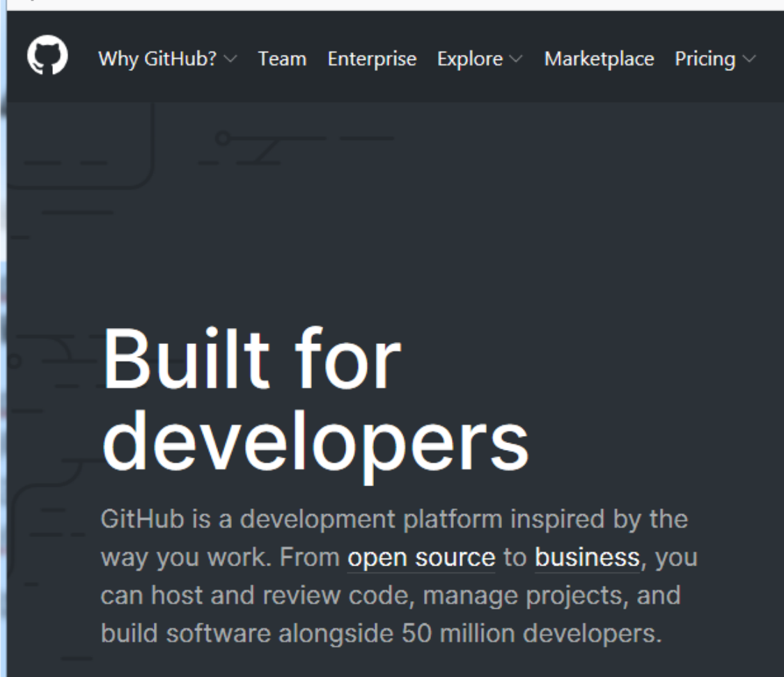The image size is (784, 677).
Task: Open the Enterprise nav link
Action: point(372,59)
